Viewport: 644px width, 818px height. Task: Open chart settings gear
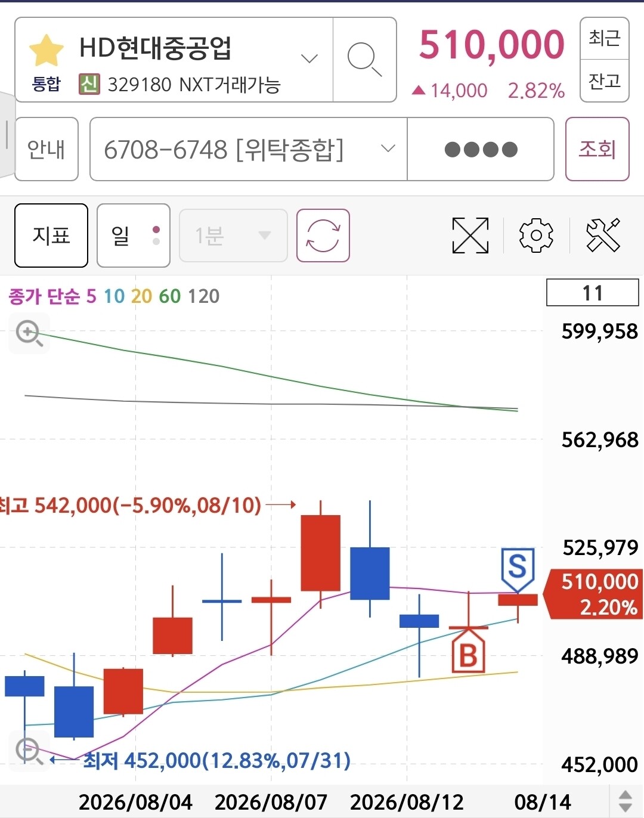coord(536,236)
